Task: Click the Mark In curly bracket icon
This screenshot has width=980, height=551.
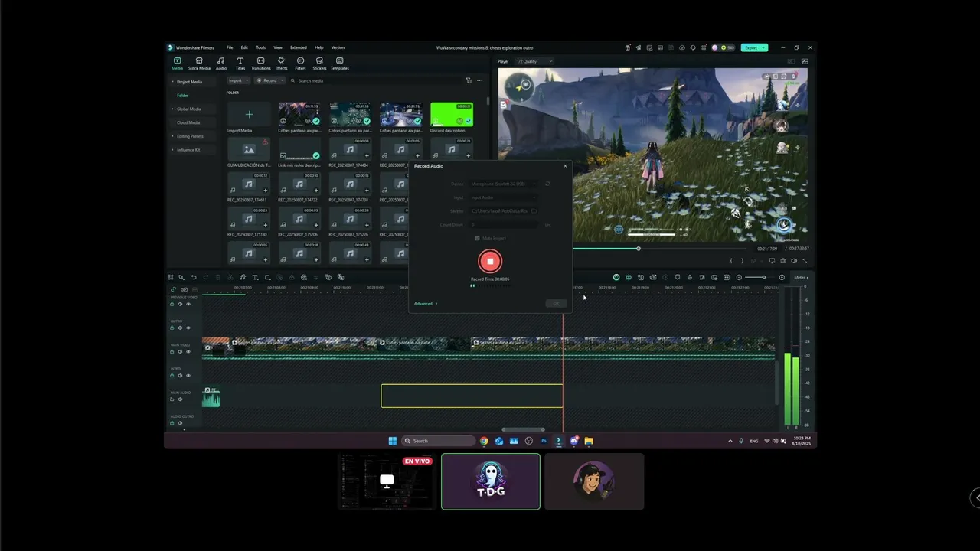Action: point(731,261)
